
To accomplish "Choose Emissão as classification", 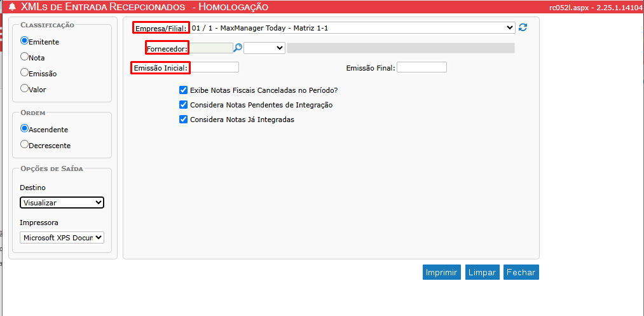I will tap(25, 72).
